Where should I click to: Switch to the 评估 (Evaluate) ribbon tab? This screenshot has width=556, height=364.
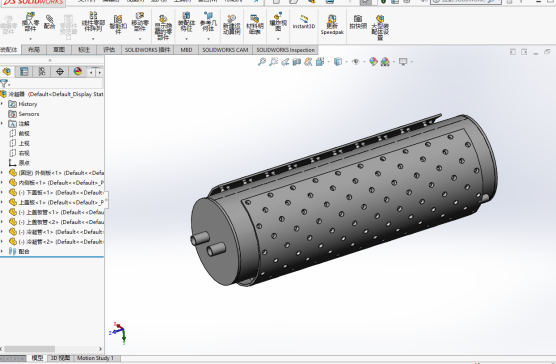(x=109, y=50)
